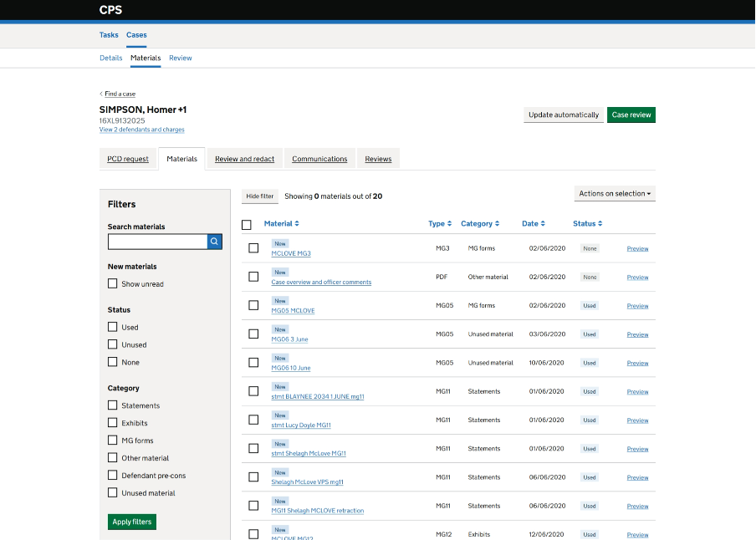The height and width of the screenshot is (540, 756).
Task: Preview the MG05 MCLOVE material
Action: point(637,306)
